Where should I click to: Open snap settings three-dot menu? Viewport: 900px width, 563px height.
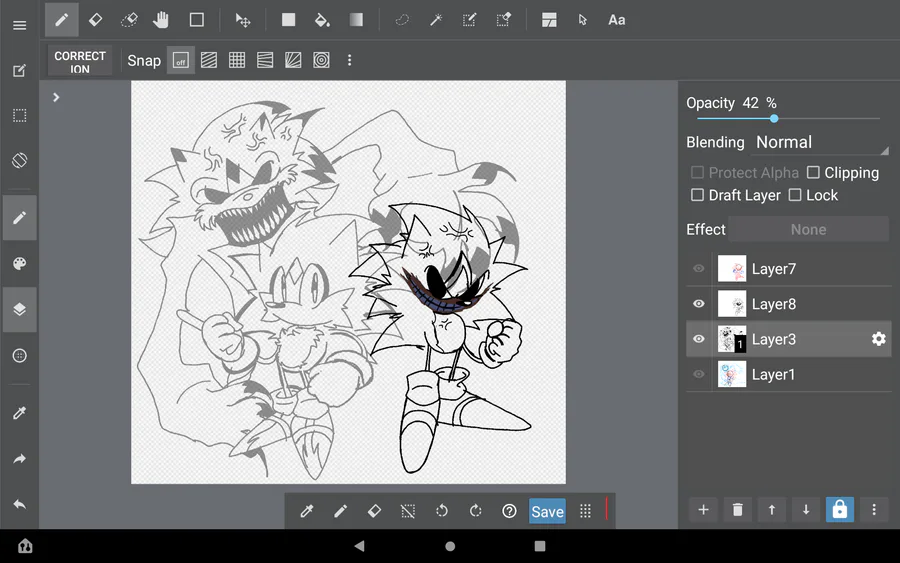click(x=350, y=60)
